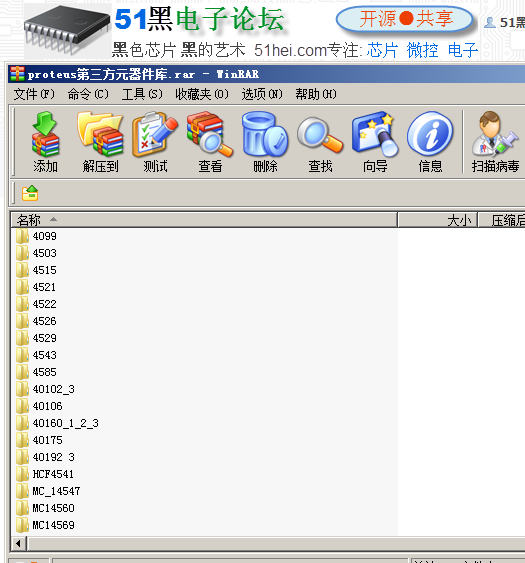The image size is (525, 563).
Task: Select folder 4526 in the list
Action: click(x=36, y=321)
